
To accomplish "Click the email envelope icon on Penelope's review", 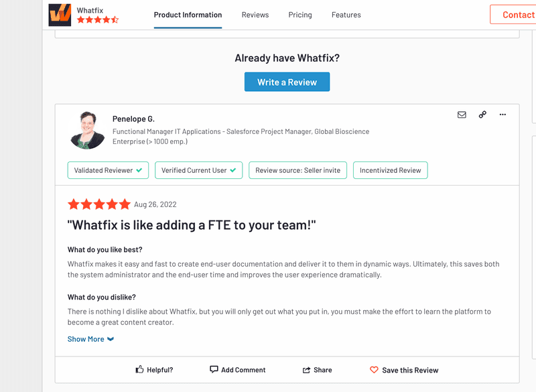I will click(x=462, y=115).
